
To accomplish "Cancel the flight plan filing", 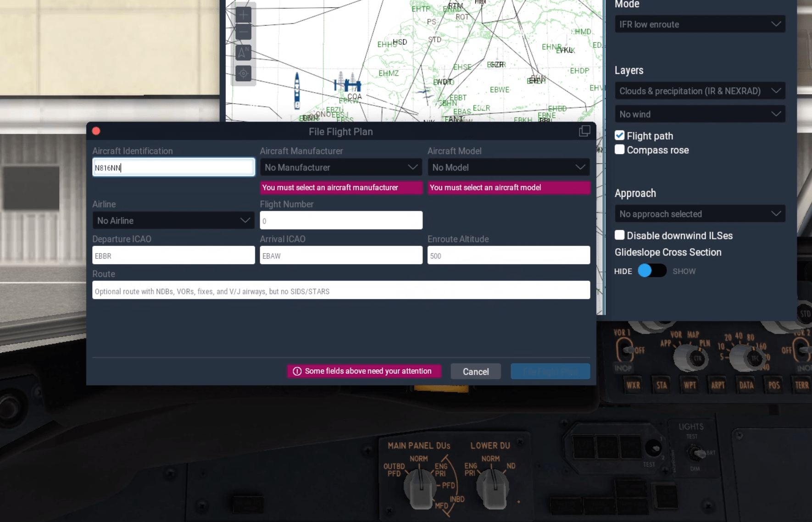I will click(x=476, y=371).
